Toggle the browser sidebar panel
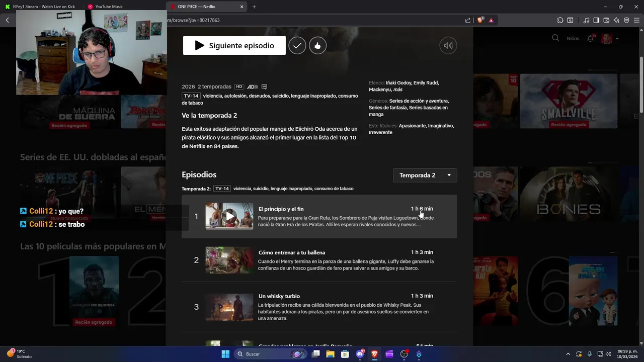Screen dimensions: 644x362 click(x=596, y=20)
